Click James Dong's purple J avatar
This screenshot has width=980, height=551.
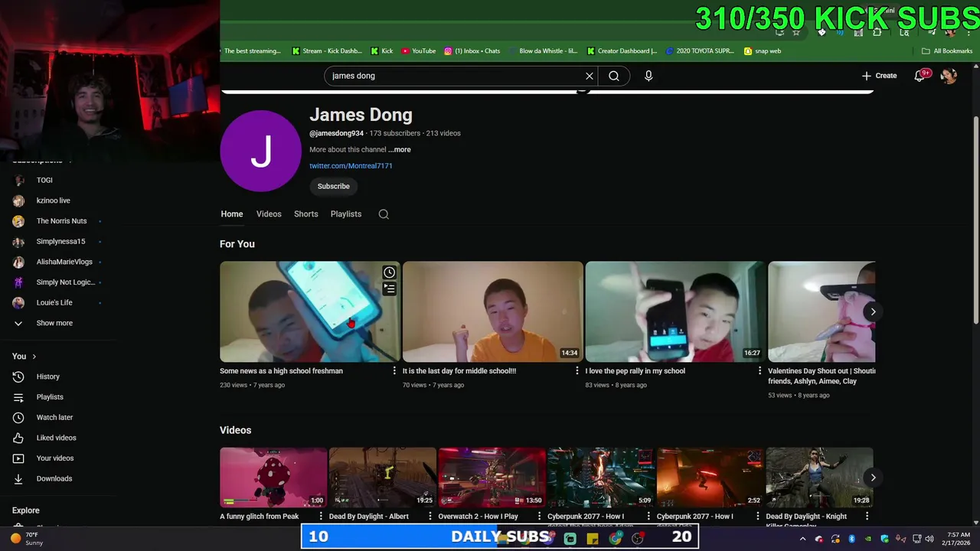click(260, 151)
